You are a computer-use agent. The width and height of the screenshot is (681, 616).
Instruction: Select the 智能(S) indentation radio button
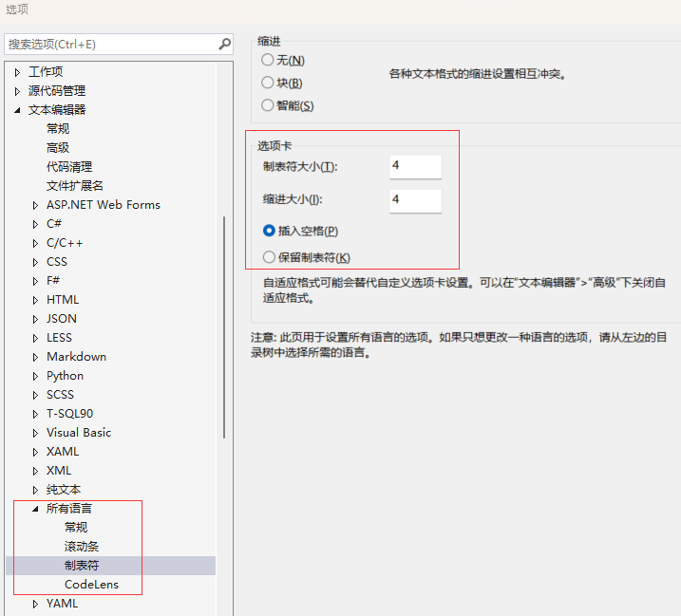[268, 105]
